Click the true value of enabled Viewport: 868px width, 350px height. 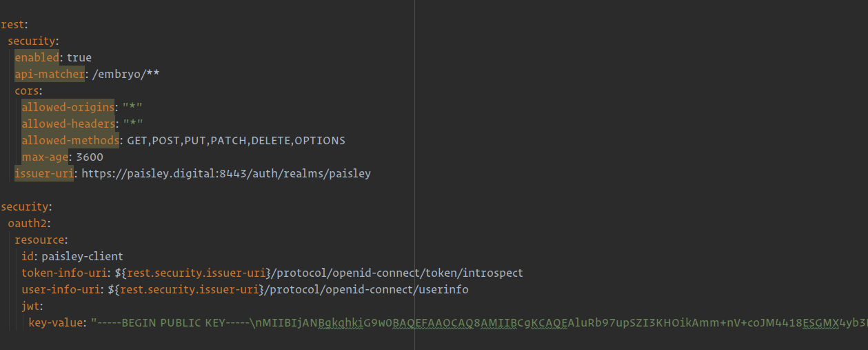click(79, 58)
